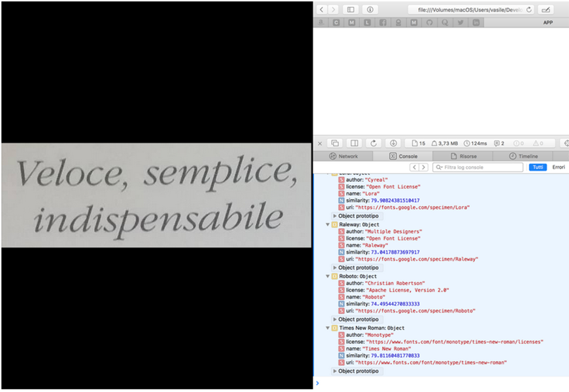This screenshot has width=569, height=392.
Task: Switch to the Network tab
Action: (343, 156)
